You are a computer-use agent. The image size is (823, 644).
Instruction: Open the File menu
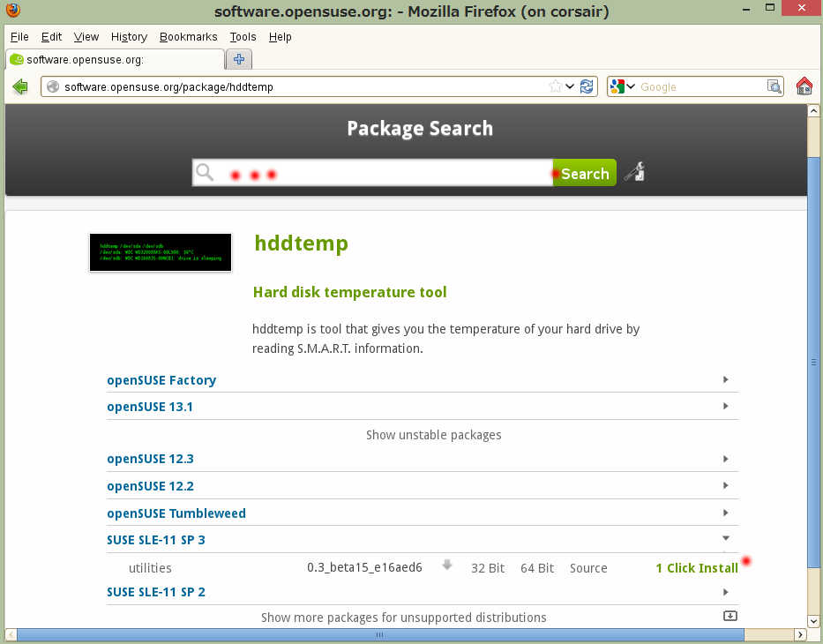(x=19, y=37)
